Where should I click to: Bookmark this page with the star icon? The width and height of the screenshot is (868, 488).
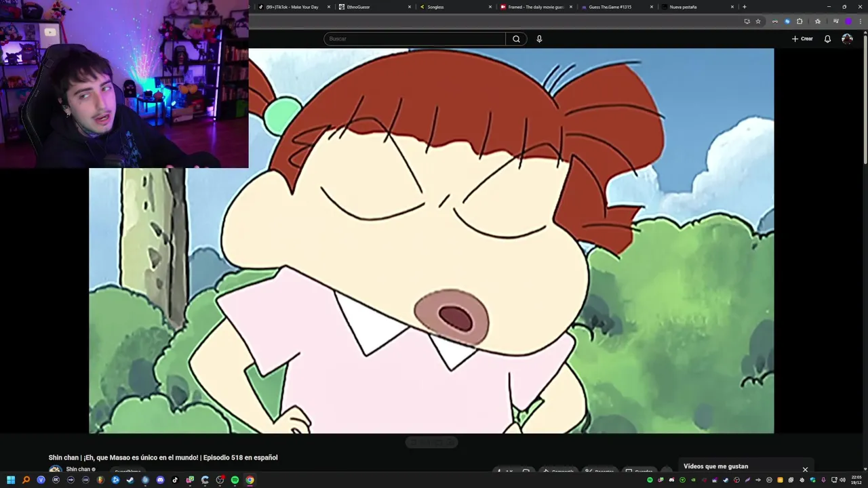coord(758,21)
